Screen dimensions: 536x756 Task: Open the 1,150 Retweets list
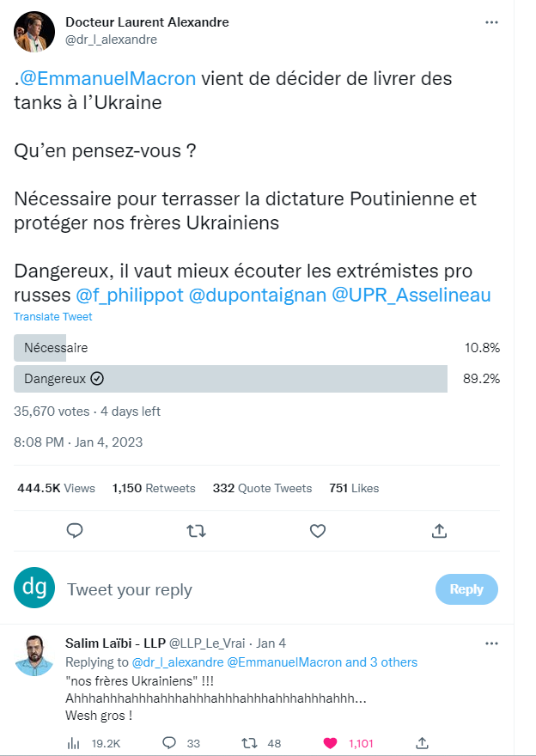pos(154,488)
